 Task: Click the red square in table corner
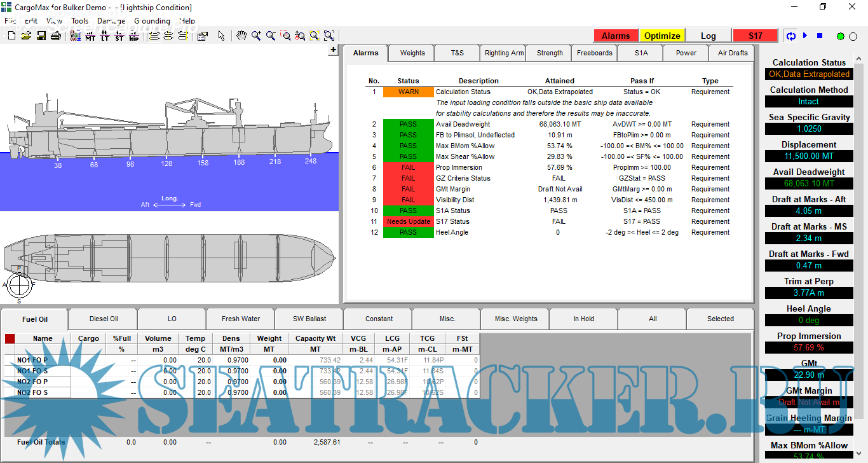coord(10,338)
